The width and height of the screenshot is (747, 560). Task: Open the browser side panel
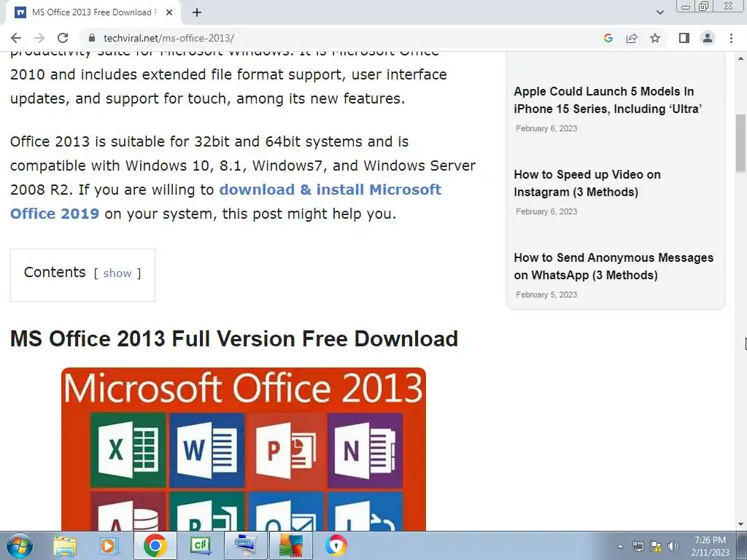pos(684,38)
